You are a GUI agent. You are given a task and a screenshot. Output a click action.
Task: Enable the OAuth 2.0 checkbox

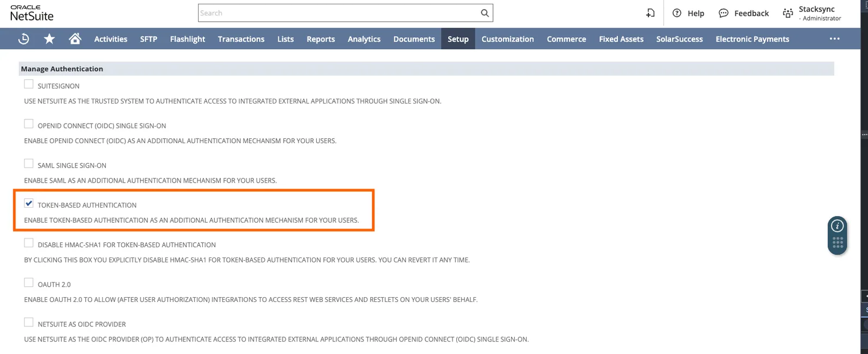pyautogui.click(x=29, y=282)
